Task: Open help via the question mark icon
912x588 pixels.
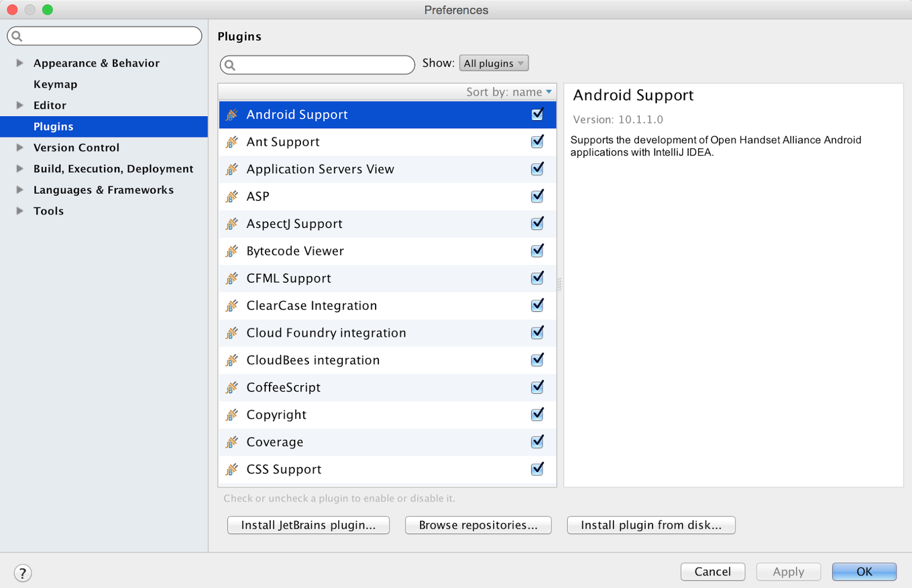Action: point(23,573)
